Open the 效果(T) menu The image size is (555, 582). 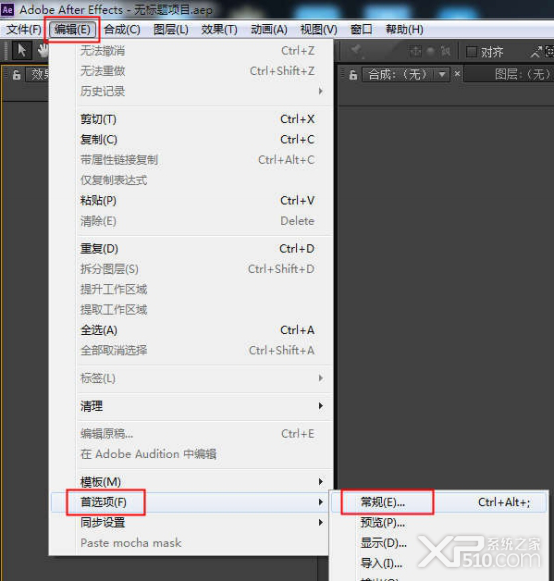[x=219, y=29]
